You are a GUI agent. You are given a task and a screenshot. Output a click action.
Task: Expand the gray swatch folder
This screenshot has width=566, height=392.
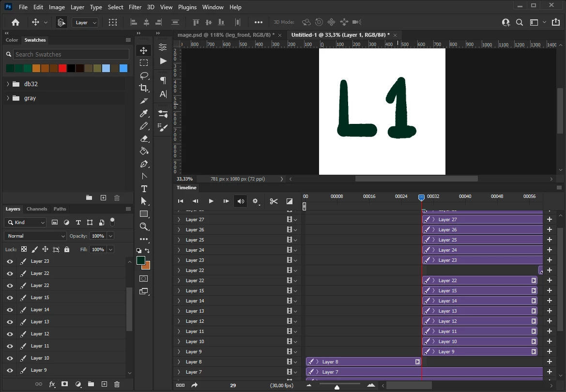tap(8, 98)
